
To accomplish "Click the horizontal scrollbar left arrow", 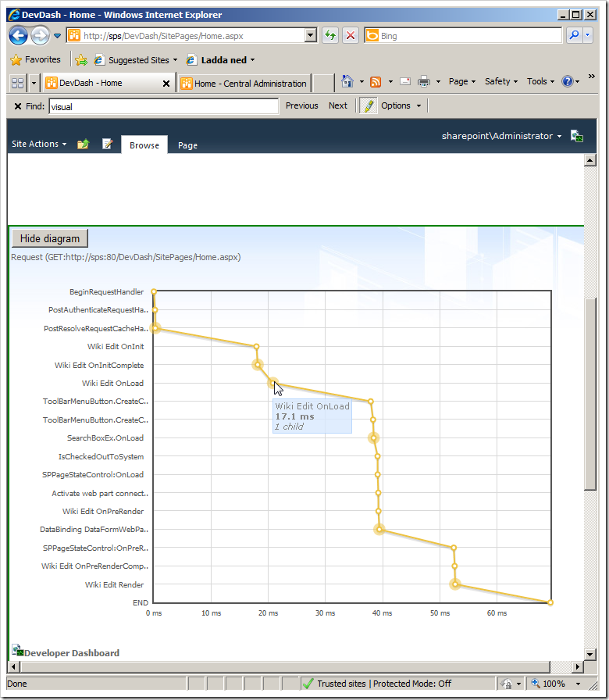I will [13, 667].
